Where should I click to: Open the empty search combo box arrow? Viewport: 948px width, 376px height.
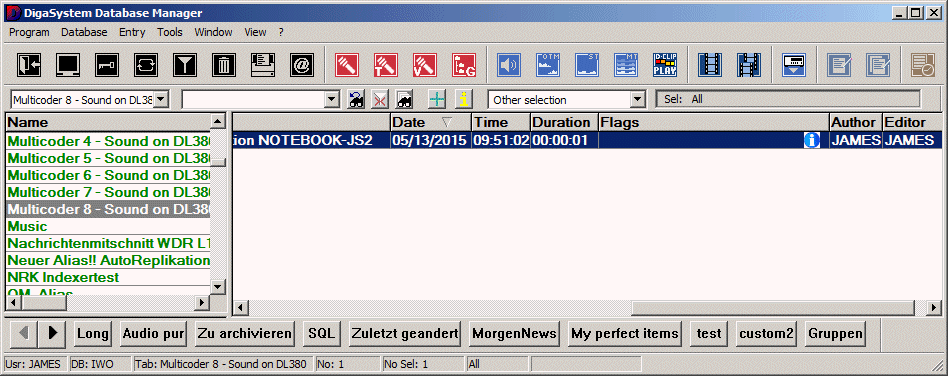[x=332, y=100]
